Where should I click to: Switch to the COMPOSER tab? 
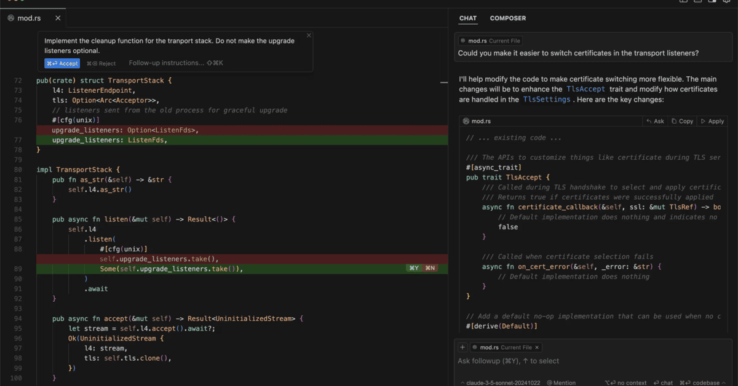[508, 18]
